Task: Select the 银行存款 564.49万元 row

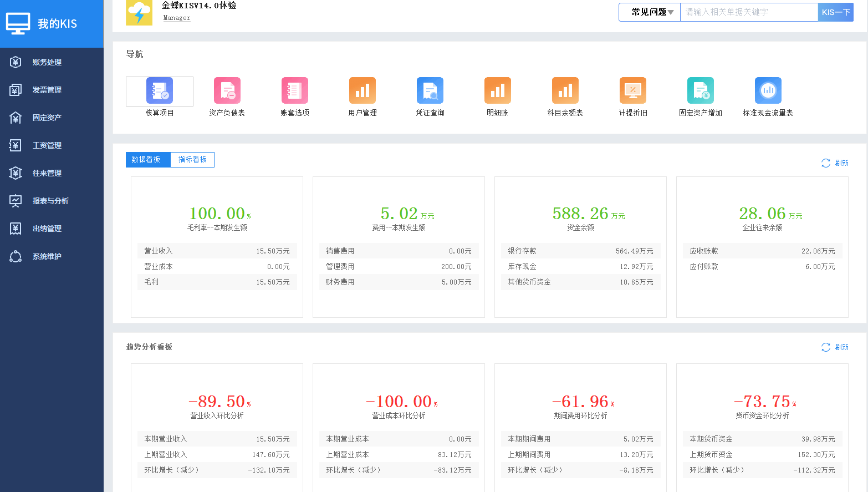Action: (x=580, y=251)
